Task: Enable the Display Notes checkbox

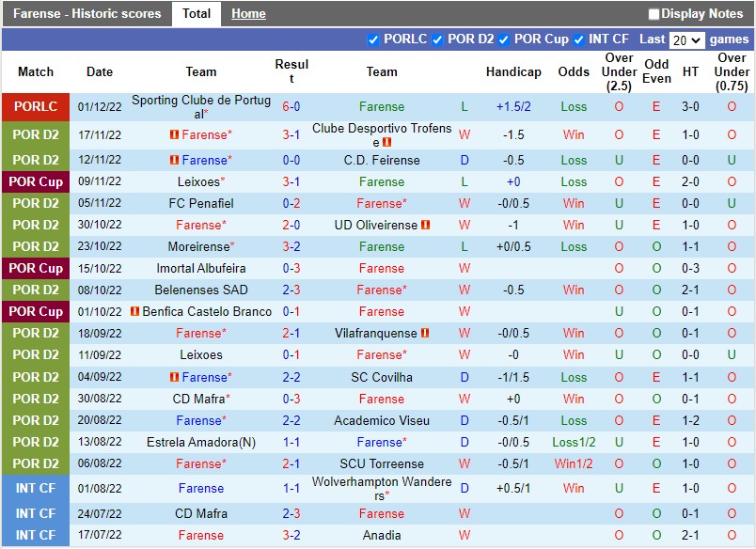Action: [x=654, y=13]
